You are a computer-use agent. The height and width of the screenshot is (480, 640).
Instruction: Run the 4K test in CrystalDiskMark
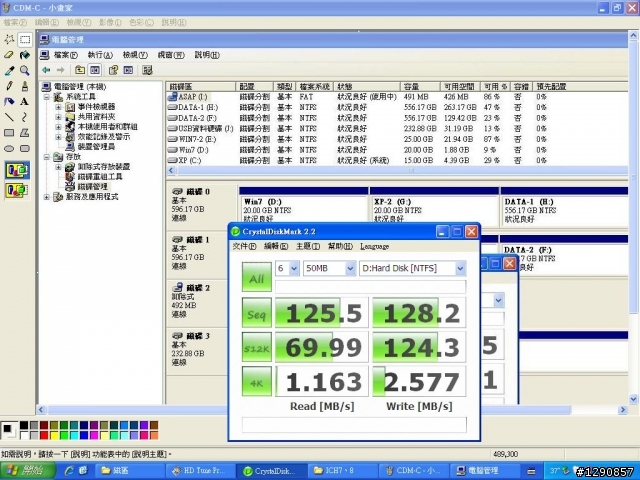coord(257,382)
